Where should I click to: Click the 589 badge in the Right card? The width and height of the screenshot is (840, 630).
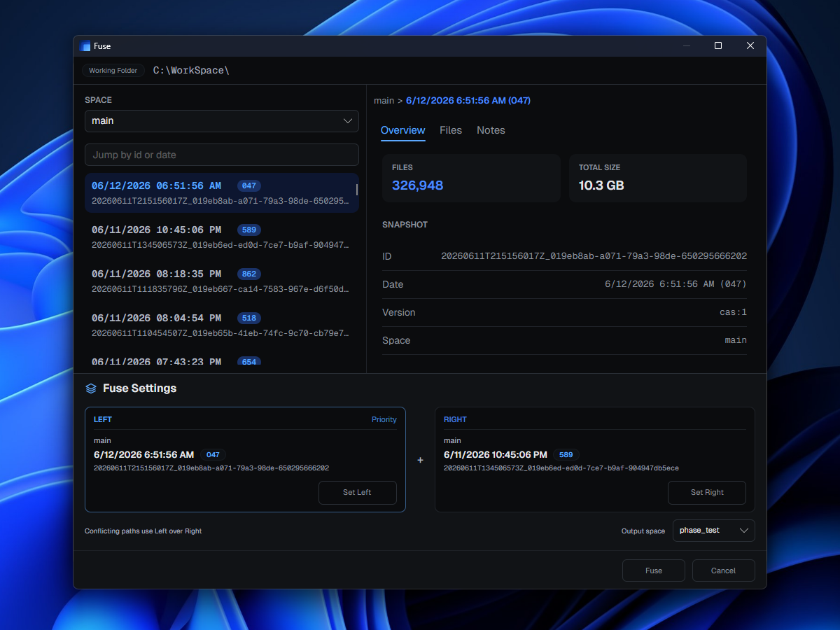566,455
